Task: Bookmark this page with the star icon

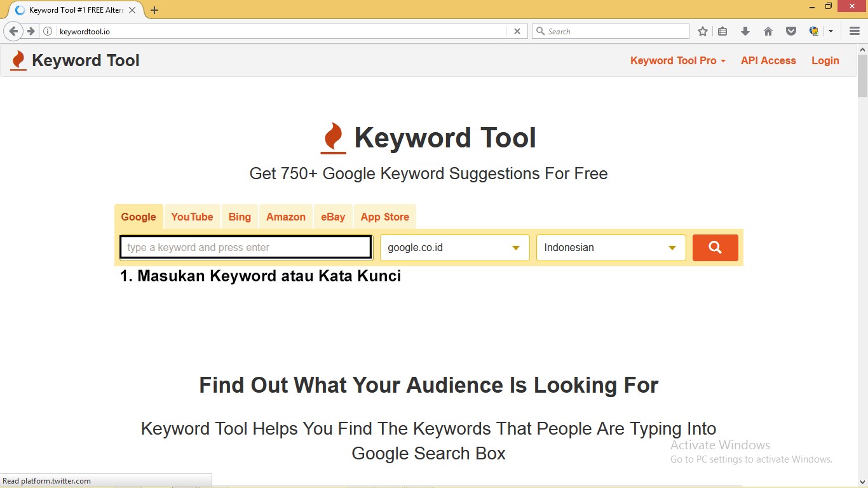Action: point(703,31)
